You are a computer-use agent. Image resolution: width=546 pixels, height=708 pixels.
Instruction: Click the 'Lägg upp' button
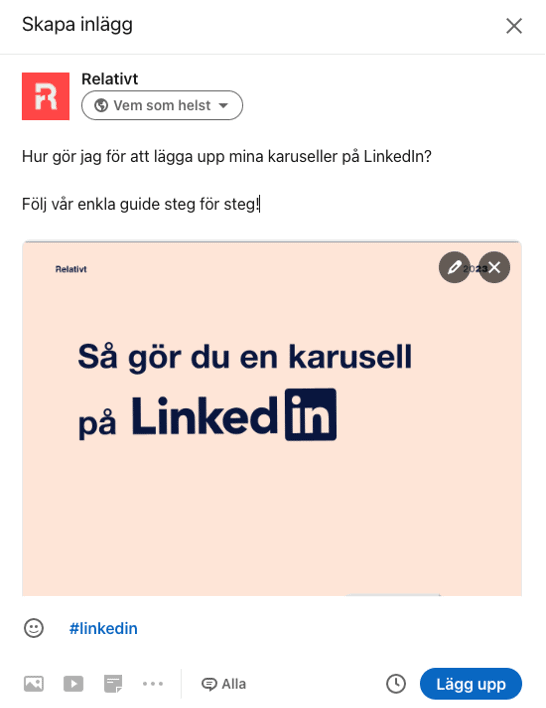(471, 684)
